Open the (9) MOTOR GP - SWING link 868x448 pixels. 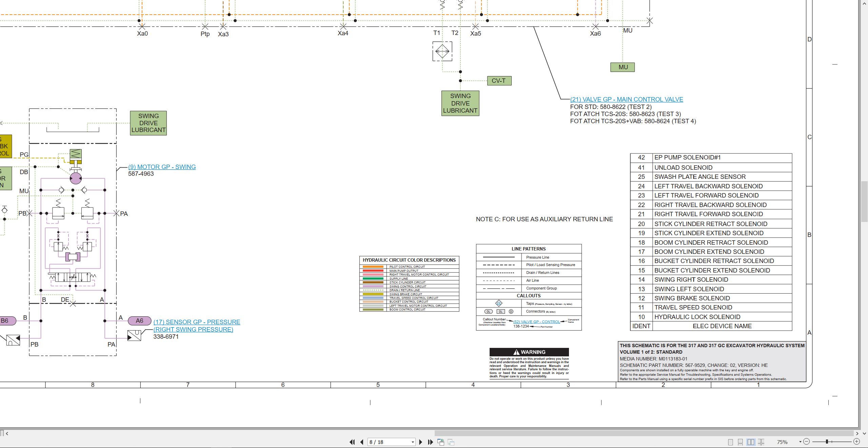coord(162,167)
